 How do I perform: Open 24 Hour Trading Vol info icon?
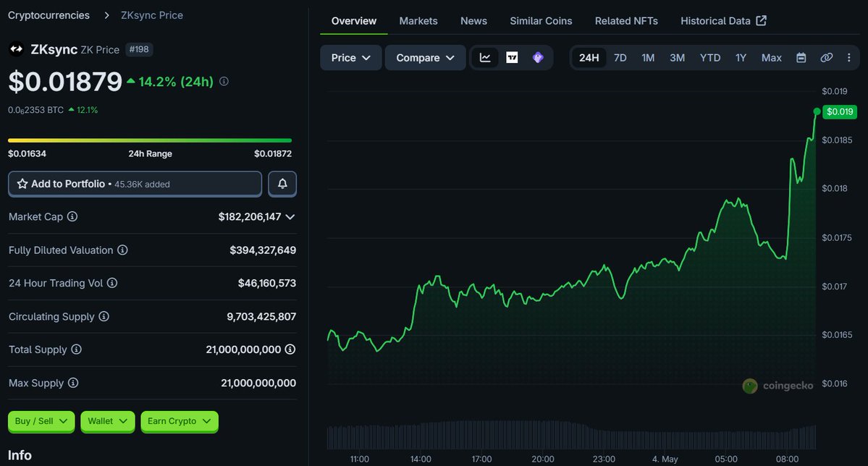coord(112,283)
